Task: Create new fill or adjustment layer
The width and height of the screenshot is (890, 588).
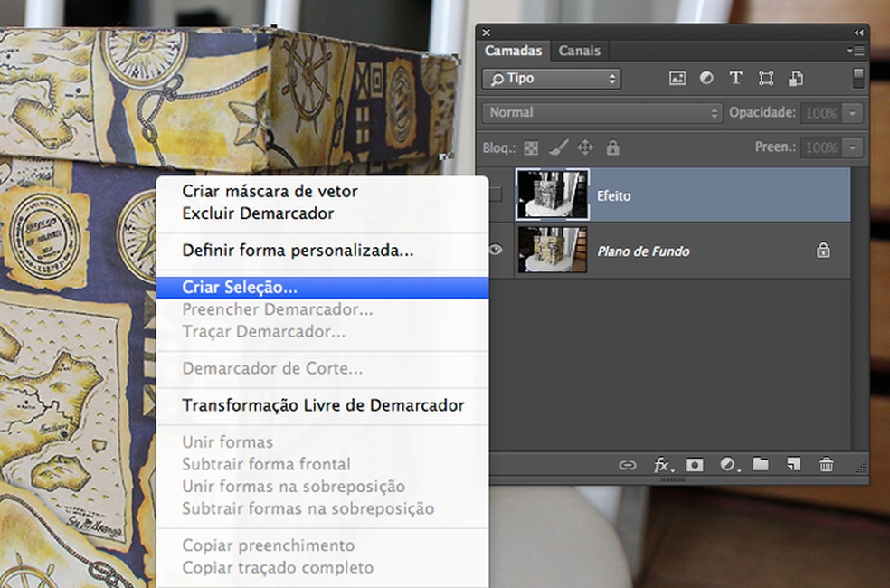Action: point(729,465)
